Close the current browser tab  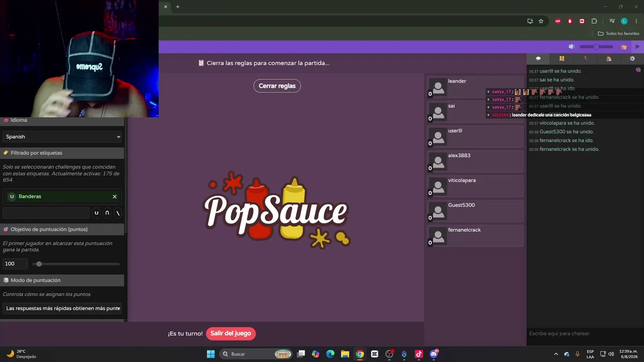(x=166, y=7)
